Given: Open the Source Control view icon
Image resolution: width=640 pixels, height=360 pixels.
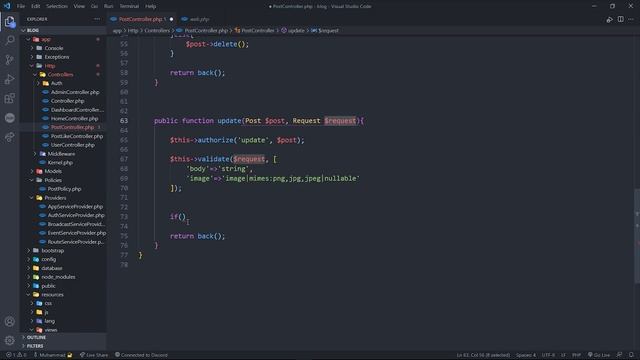Looking at the screenshot, I should click(10, 60).
